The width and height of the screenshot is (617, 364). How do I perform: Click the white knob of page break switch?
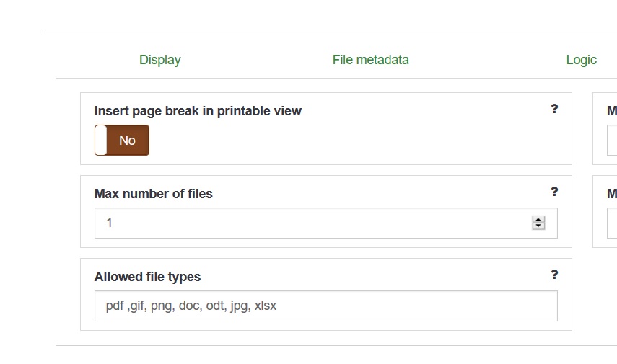click(101, 140)
